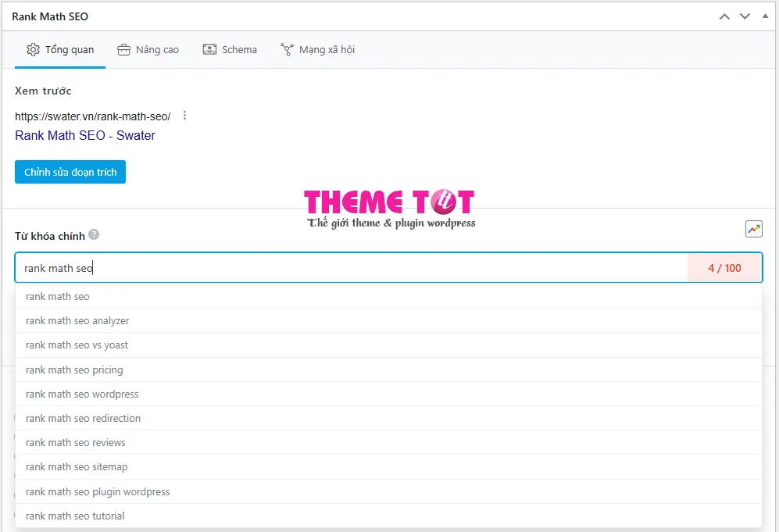This screenshot has width=779, height=532.
Task: Switch to the Schema tab
Action: pyautogui.click(x=230, y=50)
